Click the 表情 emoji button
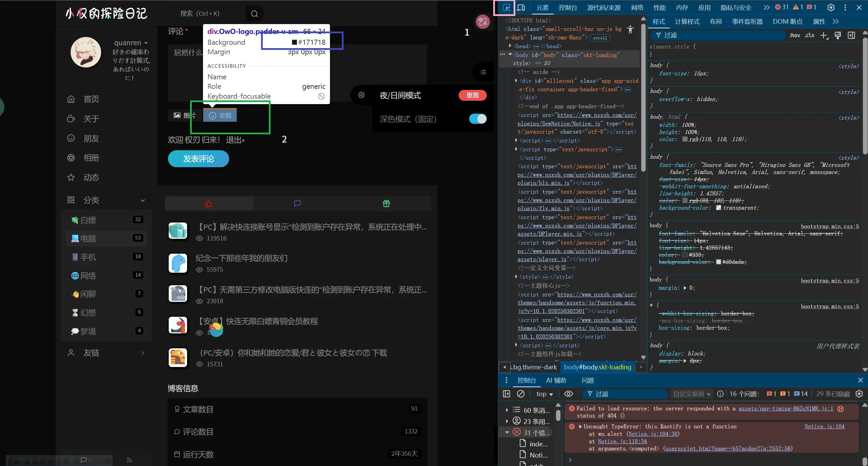Viewport: 868px width, 466px height. pos(220,115)
